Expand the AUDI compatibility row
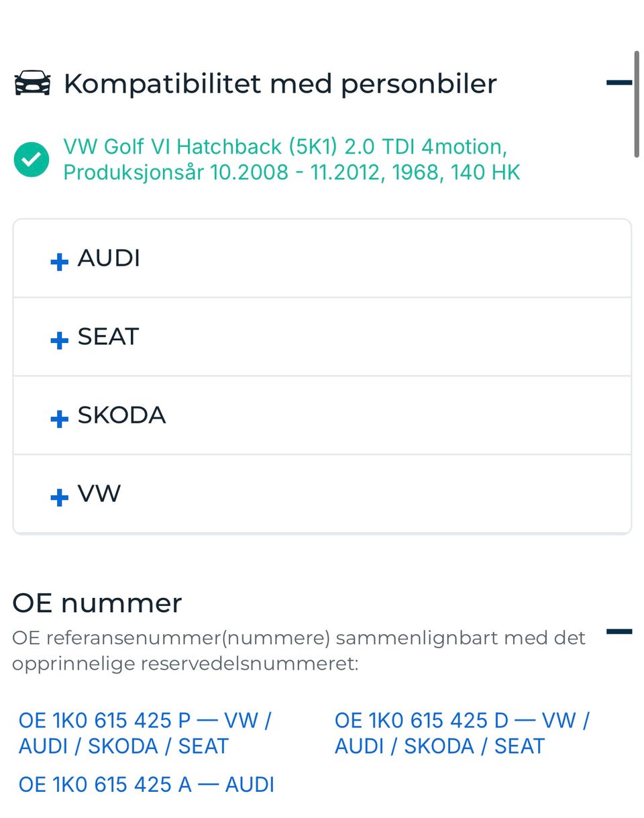Image resolution: width=644 pixels, height=818 pixels. click(x=322, y=258)
